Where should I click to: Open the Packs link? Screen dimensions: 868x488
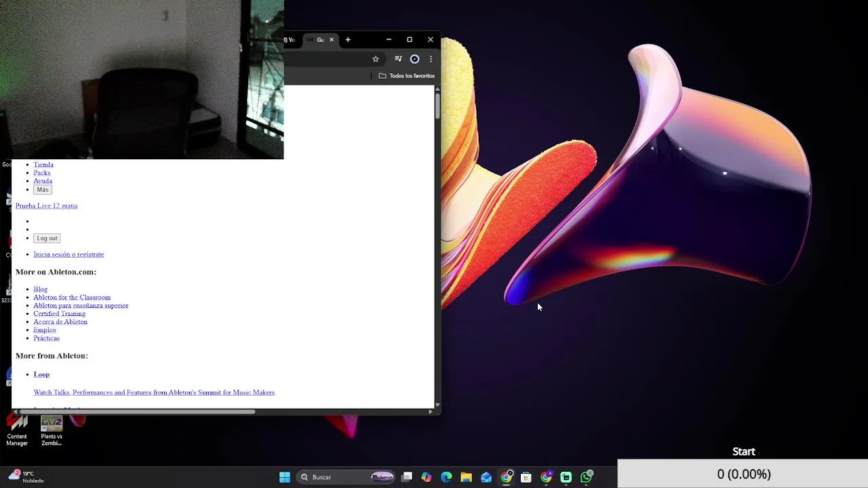pyautogui.click(x=42, y=173)
